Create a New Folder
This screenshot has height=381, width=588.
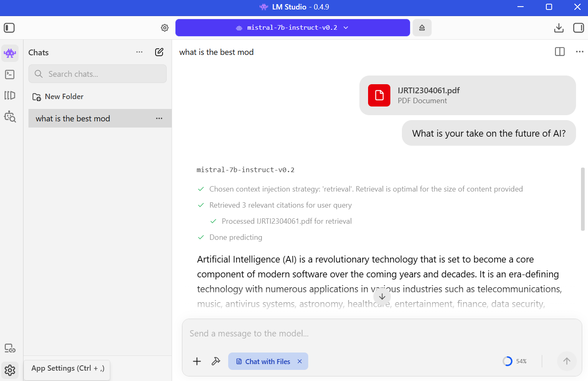pyautogui.click(x=58, y=97)
